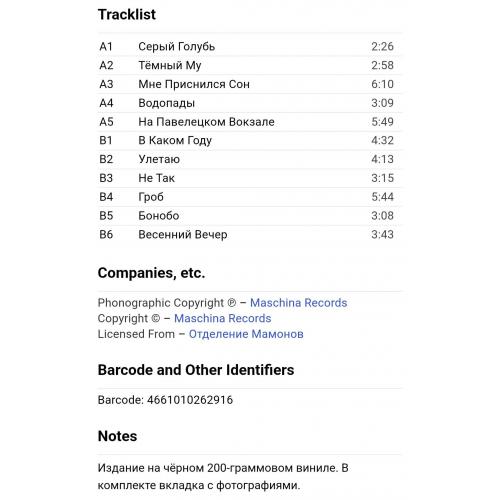500x500 pixels.
Task: Click the Barcode and Other Identifiers heading
Action: [x=196, y=370]
